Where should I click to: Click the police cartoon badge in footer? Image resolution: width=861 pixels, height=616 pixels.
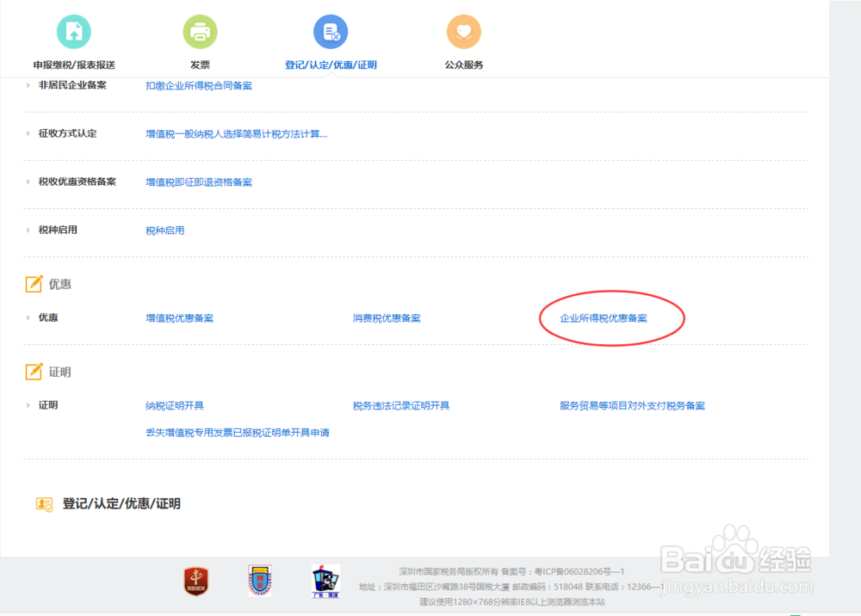point(325,581)
